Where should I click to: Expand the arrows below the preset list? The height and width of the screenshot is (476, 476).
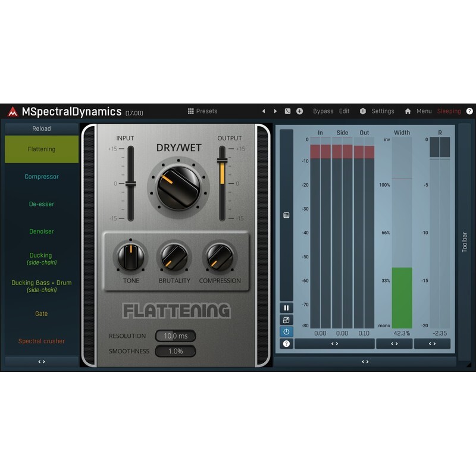click(x=42, y=361)
